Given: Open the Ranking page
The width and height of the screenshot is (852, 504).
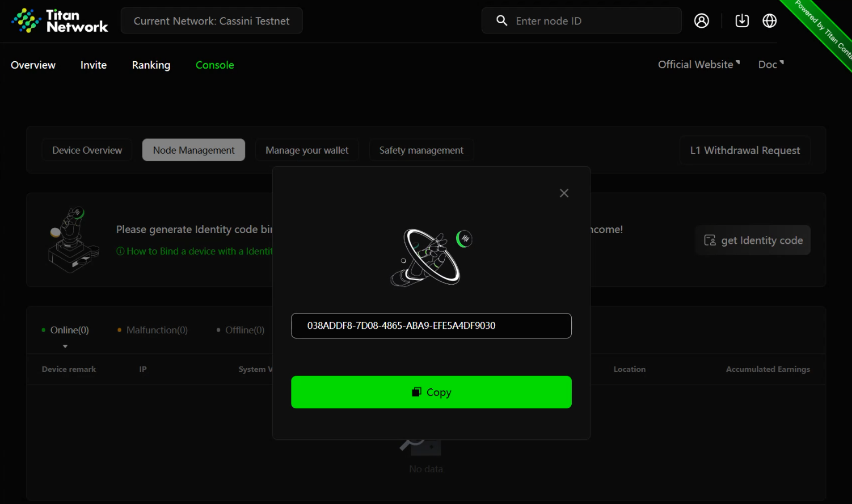Looking at the screenshot, I should pyautogui.click(x=151, y=65).
